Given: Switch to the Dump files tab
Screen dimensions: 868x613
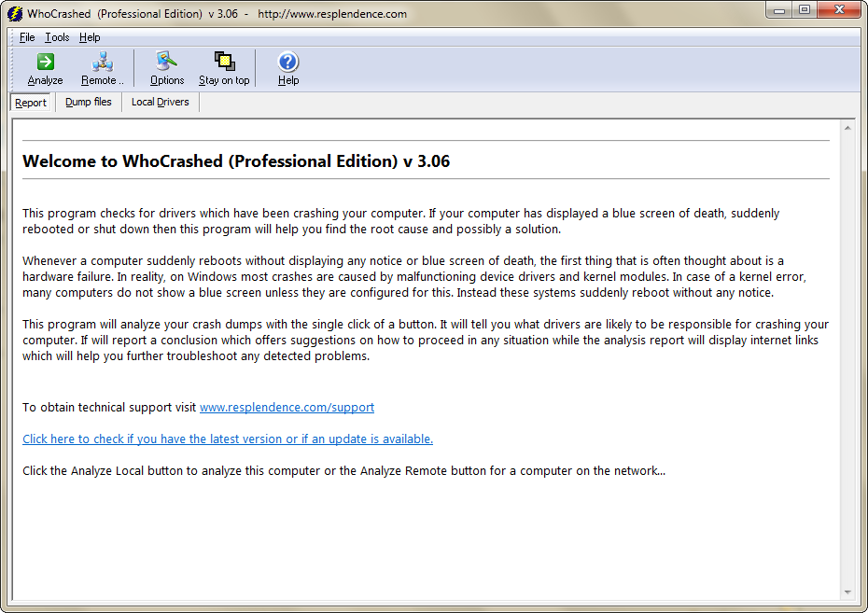Looking at the screenshot, I should pyautogui.click(x=89, y=102).
